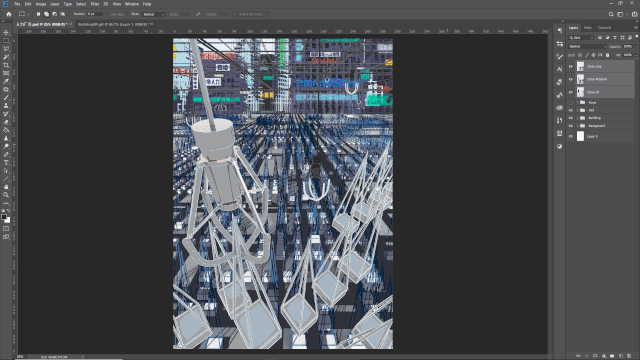Click the foreground color swatch
640x360 pixels.
4,217
